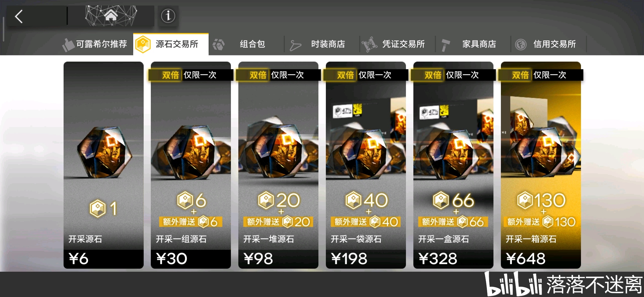Click the certificate icon beside 凭证交易所
The width and height of the screenshot is (644, 297).
(x=369, y=44)
